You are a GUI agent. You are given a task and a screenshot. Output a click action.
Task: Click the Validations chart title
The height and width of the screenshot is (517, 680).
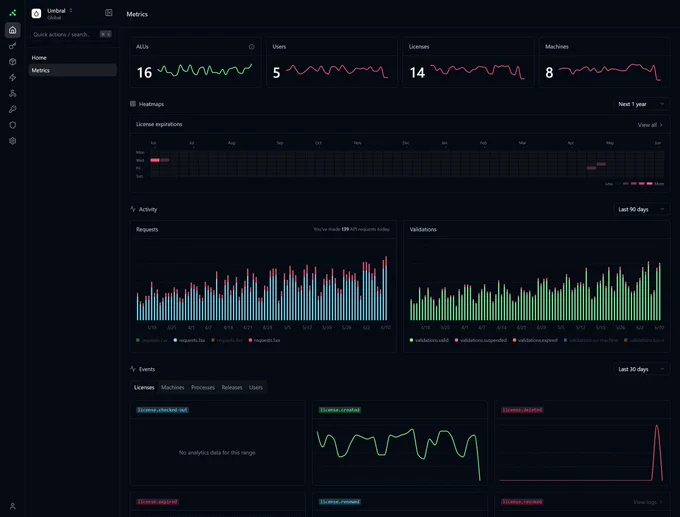coord(423,229)
